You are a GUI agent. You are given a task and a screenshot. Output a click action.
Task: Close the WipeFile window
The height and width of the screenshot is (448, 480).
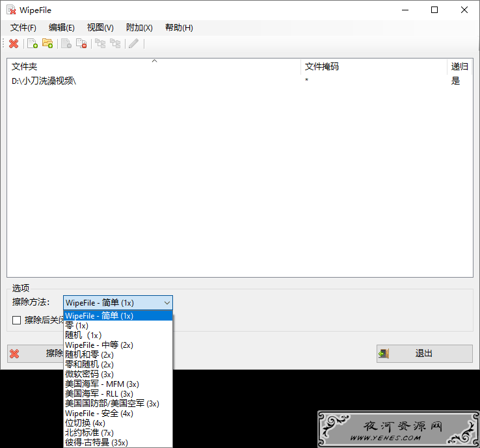coord(464,10)
